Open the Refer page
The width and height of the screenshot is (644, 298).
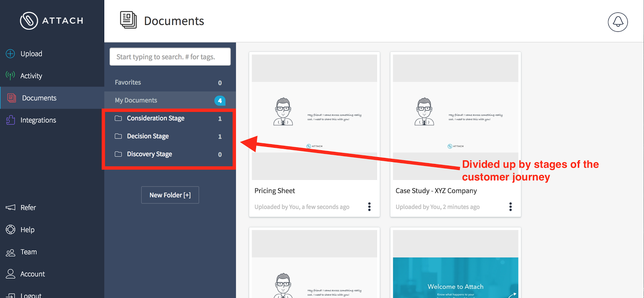pos(28,207)
